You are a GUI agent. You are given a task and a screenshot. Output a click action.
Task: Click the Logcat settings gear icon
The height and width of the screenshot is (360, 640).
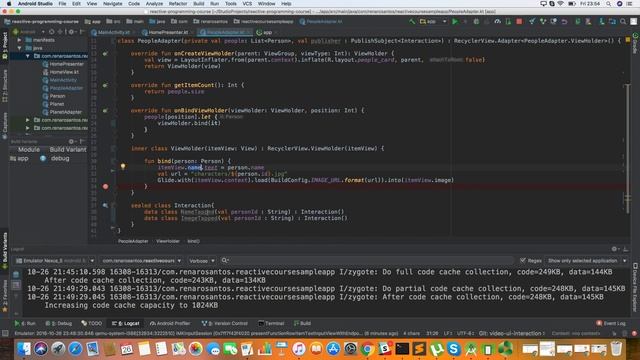[x=614, y=249]
